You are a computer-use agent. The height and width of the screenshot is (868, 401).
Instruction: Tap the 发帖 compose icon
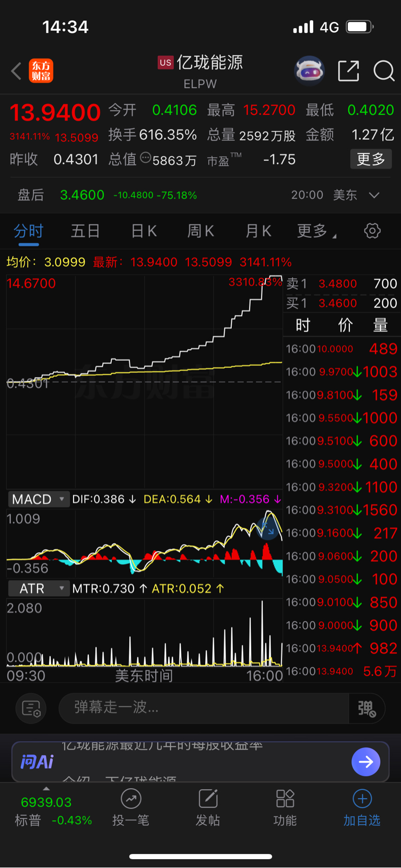click(x=208, y=799)
